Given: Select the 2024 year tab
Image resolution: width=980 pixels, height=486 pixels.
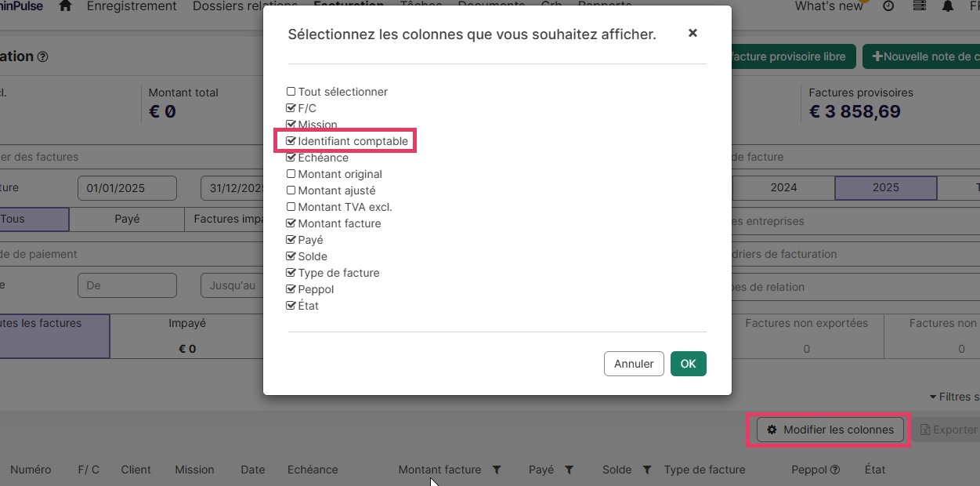Looking at the screenshot, I should tap(783, 187).
